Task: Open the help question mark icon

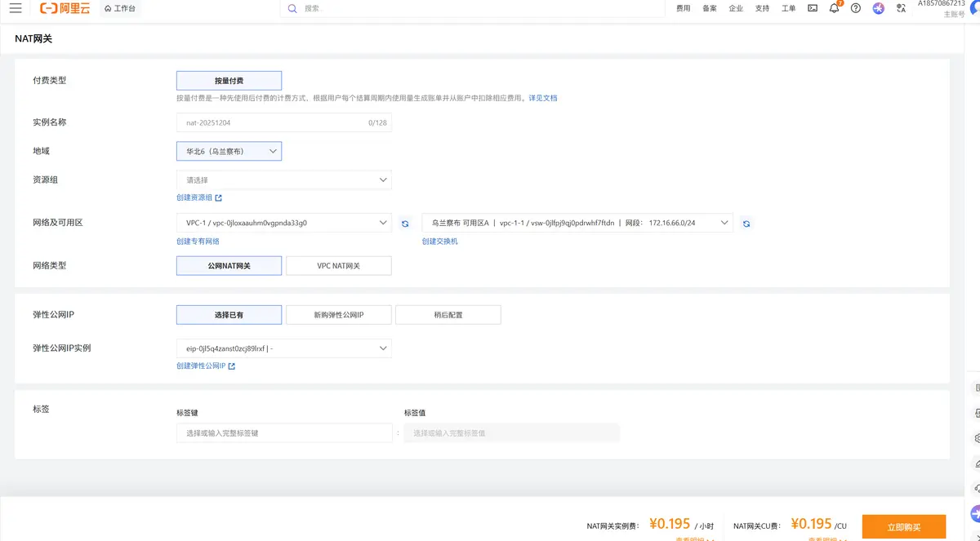Action: coord(856,8)
